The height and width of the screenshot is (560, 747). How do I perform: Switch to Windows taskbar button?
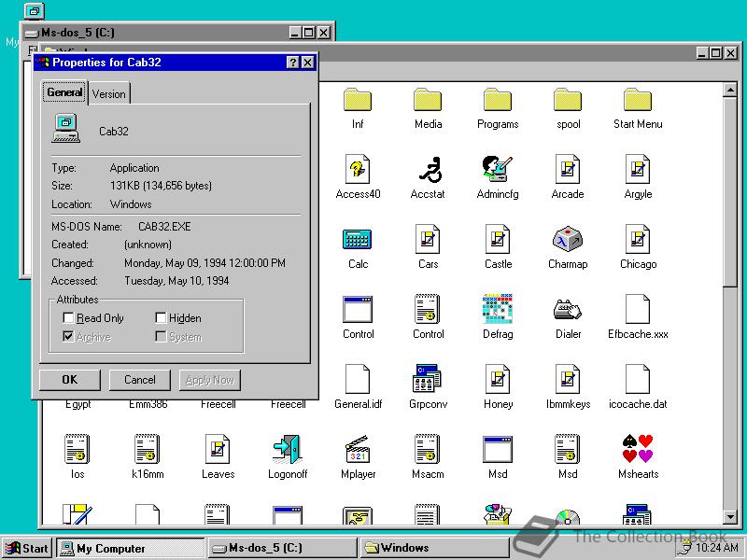click(434, 548)
